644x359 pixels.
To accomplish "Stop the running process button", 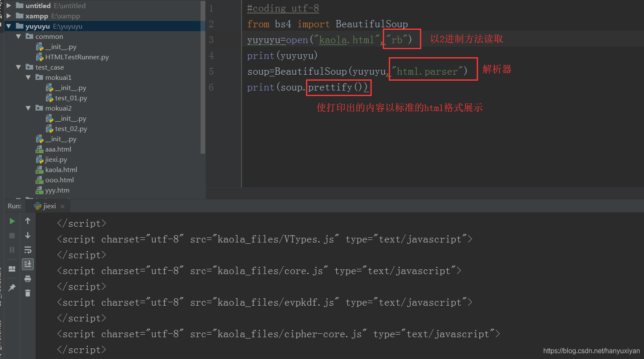I will [12, 236].
